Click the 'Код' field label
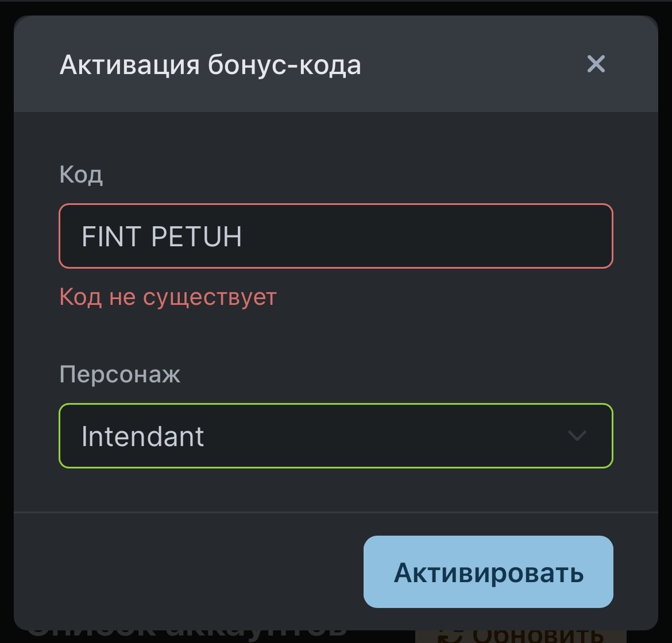The height and width of the screenshot is (643, 672). 81,175
